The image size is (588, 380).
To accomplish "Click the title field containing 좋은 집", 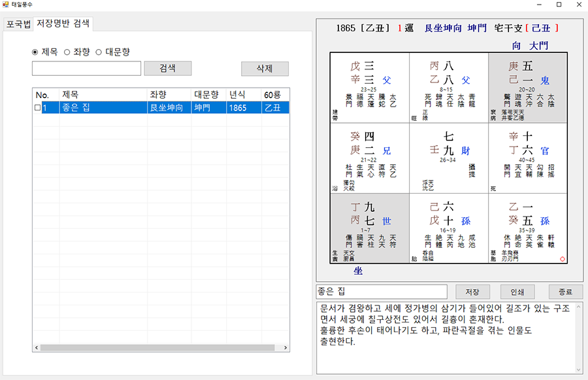I will pyautogui.click(x=382, y=292).
